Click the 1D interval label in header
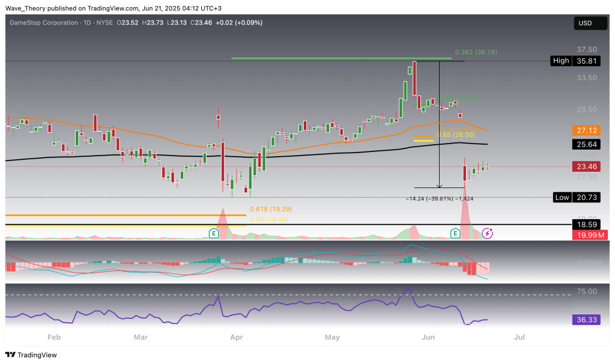Viewport: 615px width, 364px height. (x=87, y=23)
